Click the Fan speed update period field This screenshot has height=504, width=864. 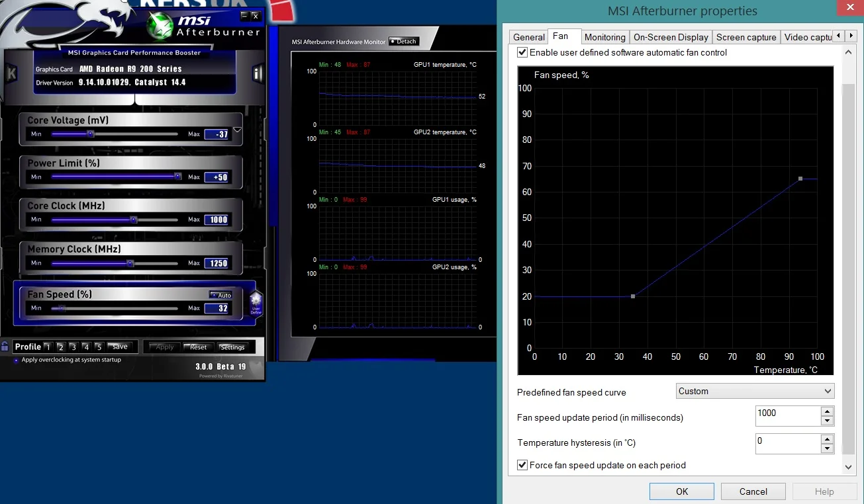(x=788, y=416)
